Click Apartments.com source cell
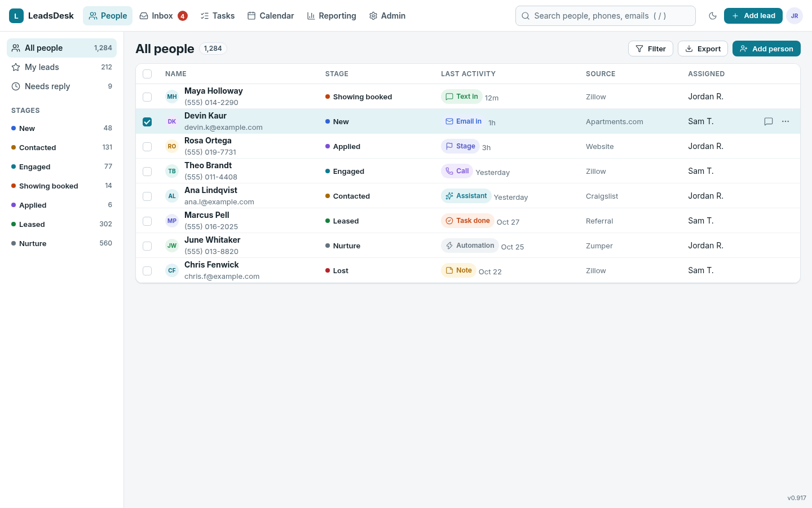The height and width of the screenshot is (508, 812). coord(615,121)
